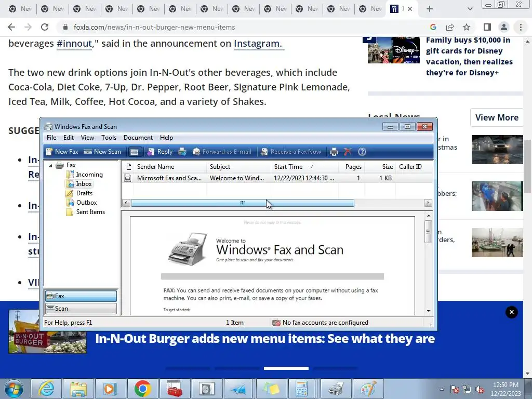Viewport: 532px width, 399px height.
Task: Reload the Chrome page
Action: pyautogui.click(x=45, y=27)
